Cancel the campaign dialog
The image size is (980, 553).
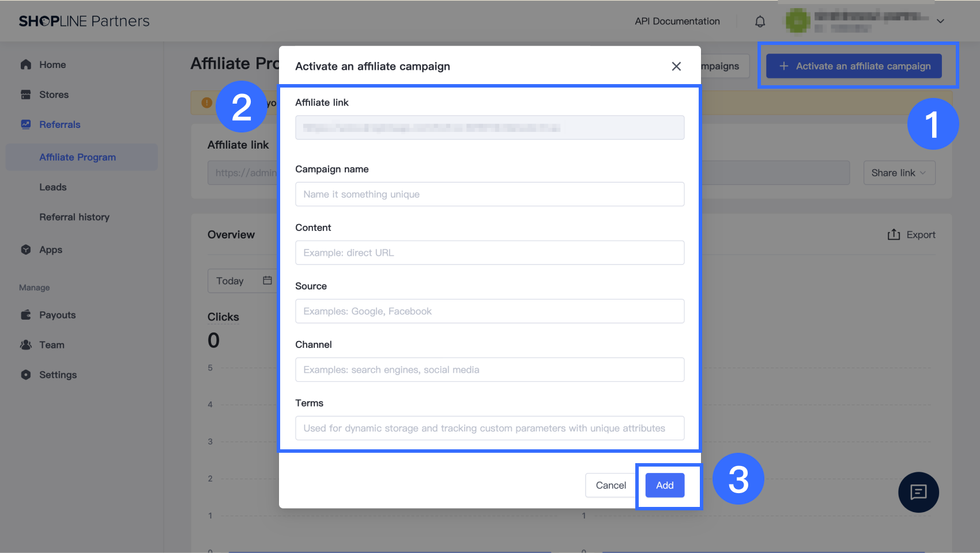click(610, 485)
